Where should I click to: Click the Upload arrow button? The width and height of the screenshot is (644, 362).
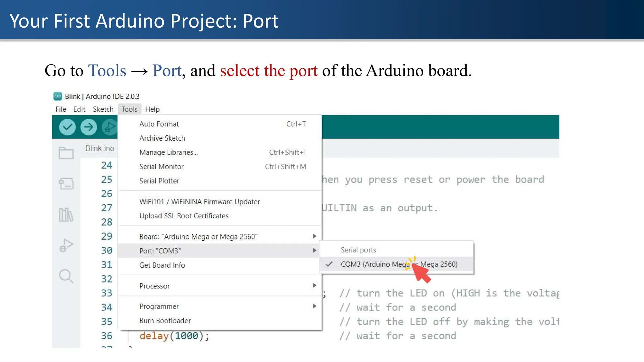pos(89,127)
